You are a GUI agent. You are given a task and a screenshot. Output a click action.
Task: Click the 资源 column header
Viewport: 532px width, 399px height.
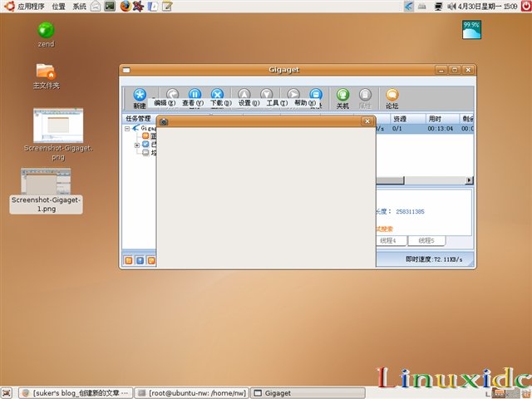pos(407,119)
